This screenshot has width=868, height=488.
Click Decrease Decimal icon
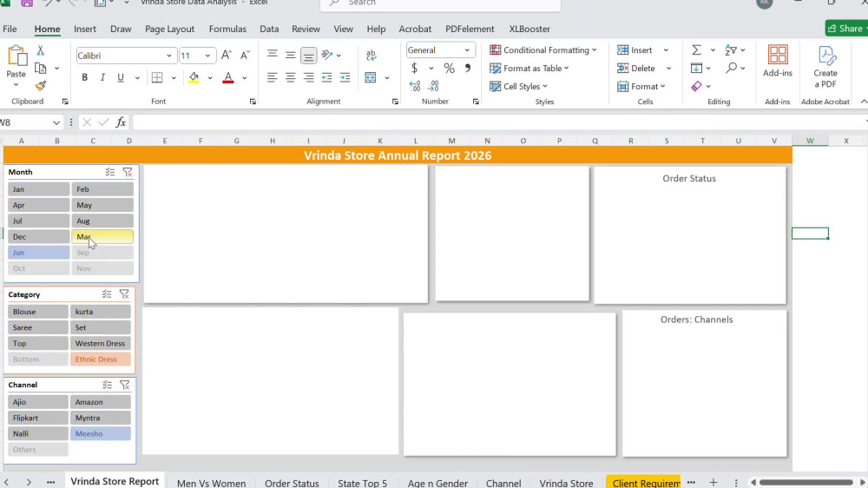pyautogui.click(x=433, y=86)
